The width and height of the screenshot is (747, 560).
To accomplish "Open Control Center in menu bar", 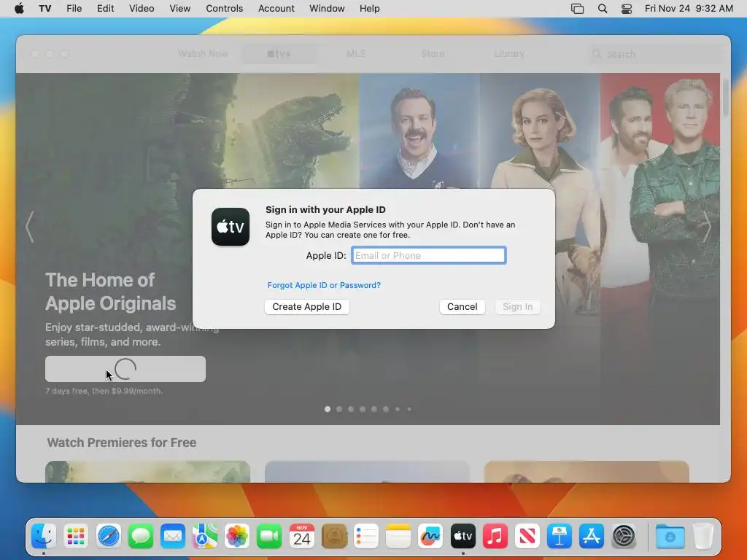I will point(627,9).
